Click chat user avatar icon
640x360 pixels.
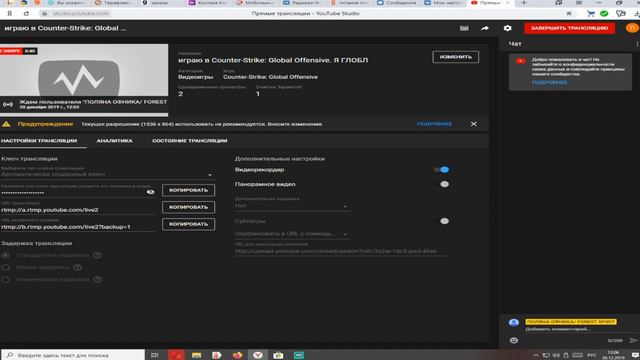click(x=514, y=322)
